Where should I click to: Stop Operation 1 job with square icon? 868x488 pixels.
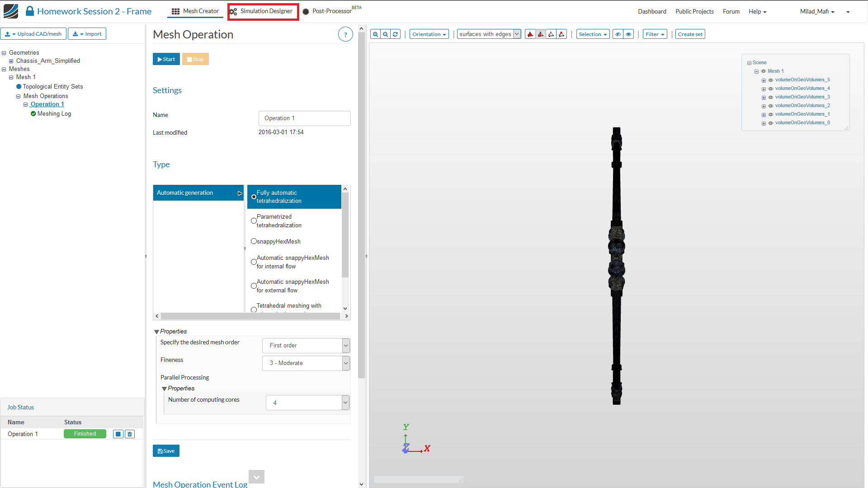(118, 434)
